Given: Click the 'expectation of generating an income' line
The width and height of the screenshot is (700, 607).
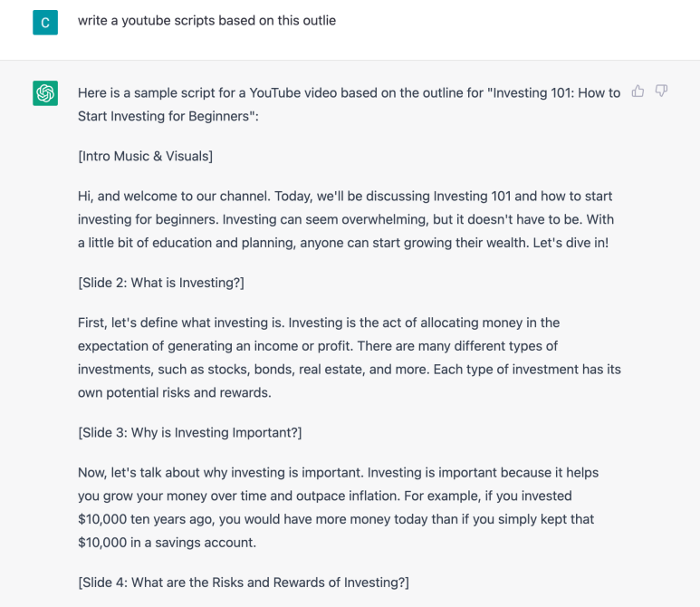Looking at the screenshot, I should point(318,346).
